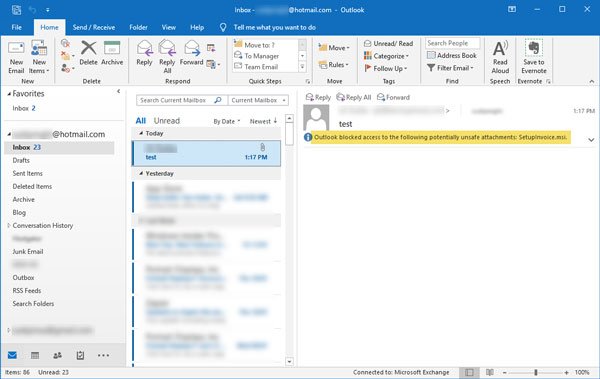Open the By Date arrangement dropdown

point(227,121)
